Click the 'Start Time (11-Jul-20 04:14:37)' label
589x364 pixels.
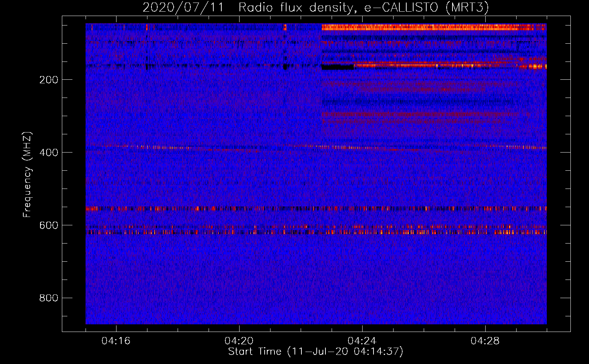(316, 352)
